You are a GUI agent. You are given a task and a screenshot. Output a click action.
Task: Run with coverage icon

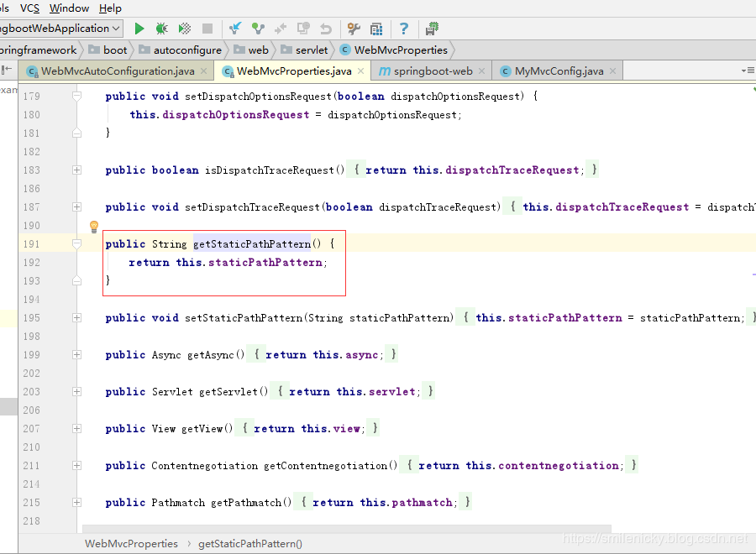(x=184, y=29)
